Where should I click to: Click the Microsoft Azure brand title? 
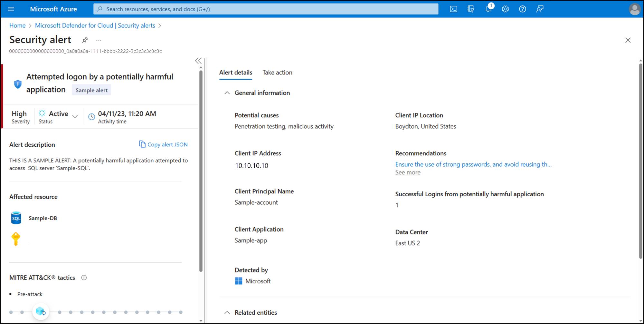(x=53, y=9)
